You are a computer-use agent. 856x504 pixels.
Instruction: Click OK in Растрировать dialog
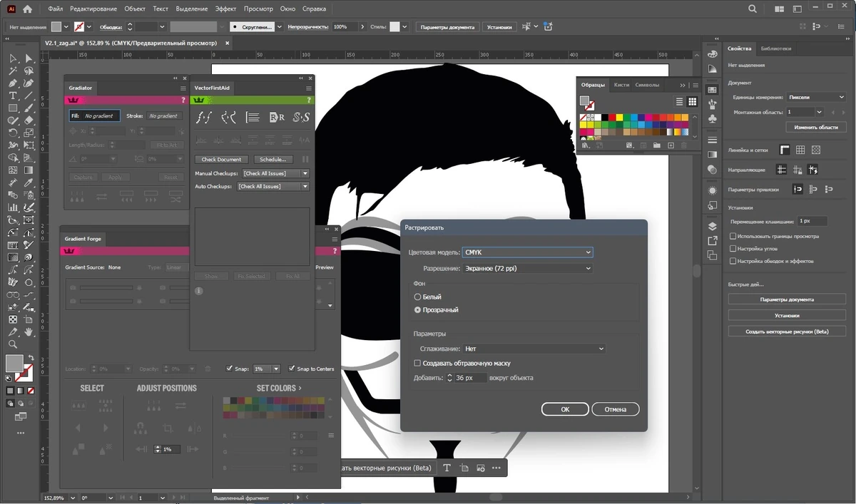(x=565, y=409)
